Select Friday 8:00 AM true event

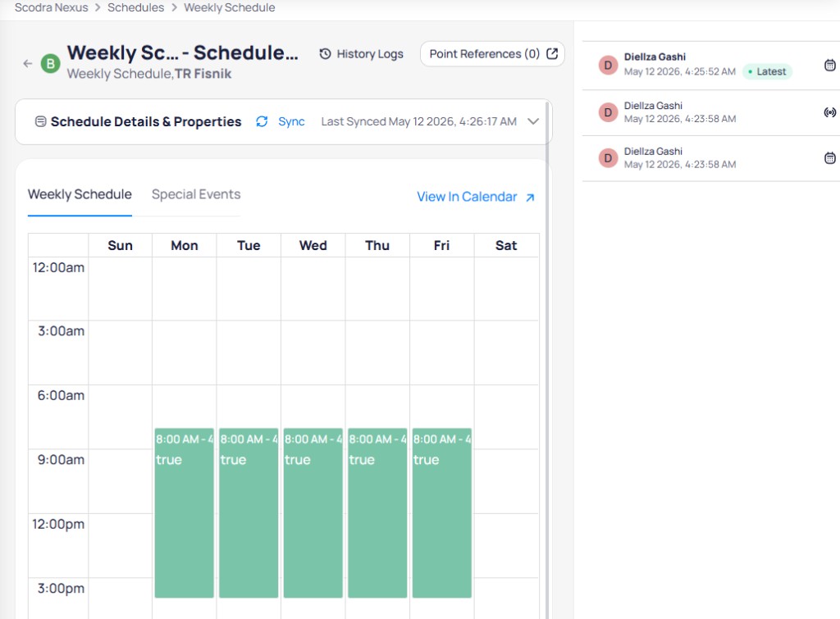coord(442,512)
